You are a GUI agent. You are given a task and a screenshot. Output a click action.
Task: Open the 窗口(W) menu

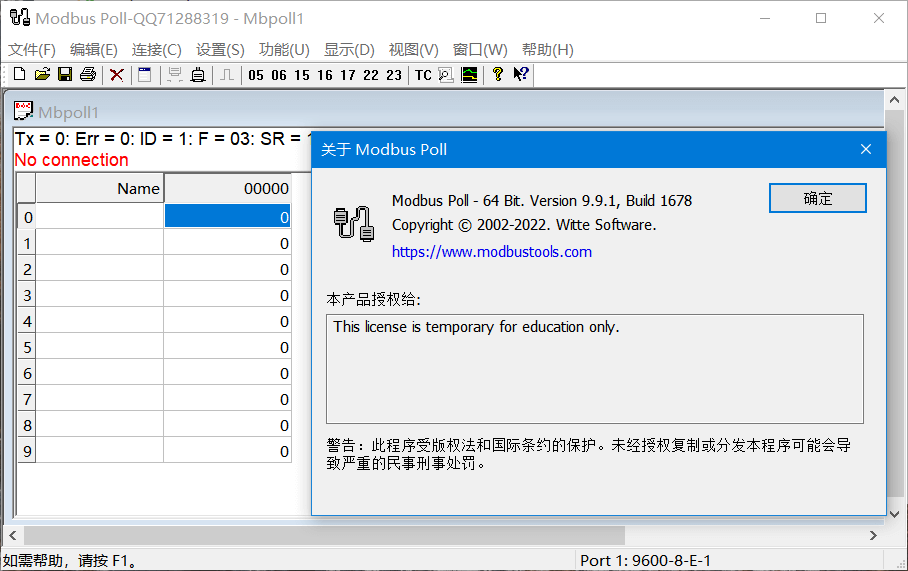[480, 50]
